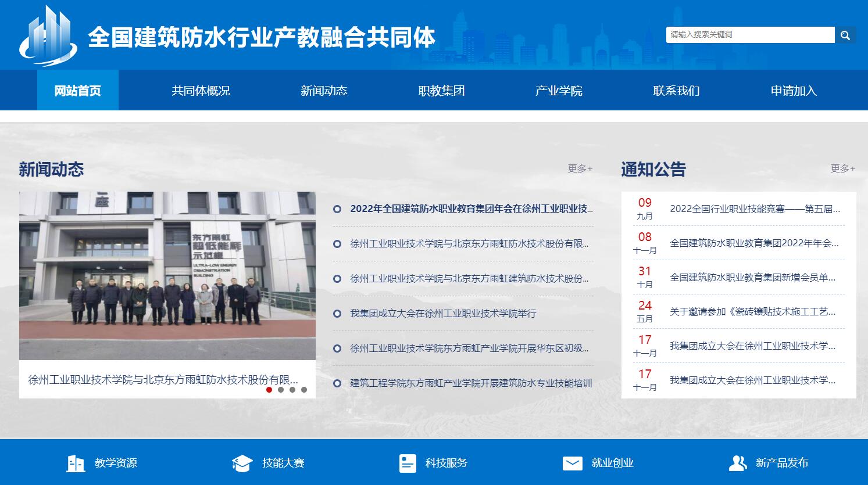This screenshot has height=485, width=868.
Task: Click the 科技服务 document icon
Action: (x=406, y=463)
